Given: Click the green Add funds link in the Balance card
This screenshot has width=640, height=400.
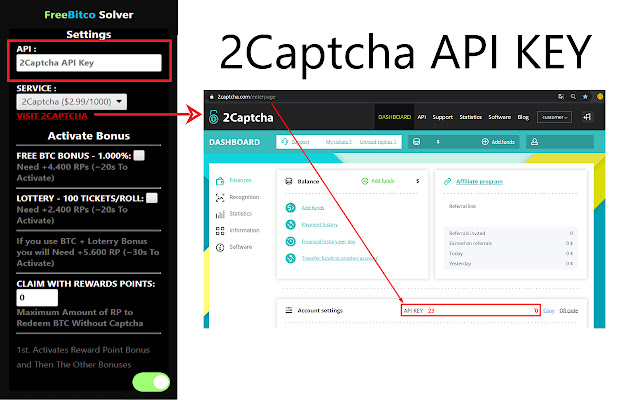Looking at the screenshot, I should 382,180.
